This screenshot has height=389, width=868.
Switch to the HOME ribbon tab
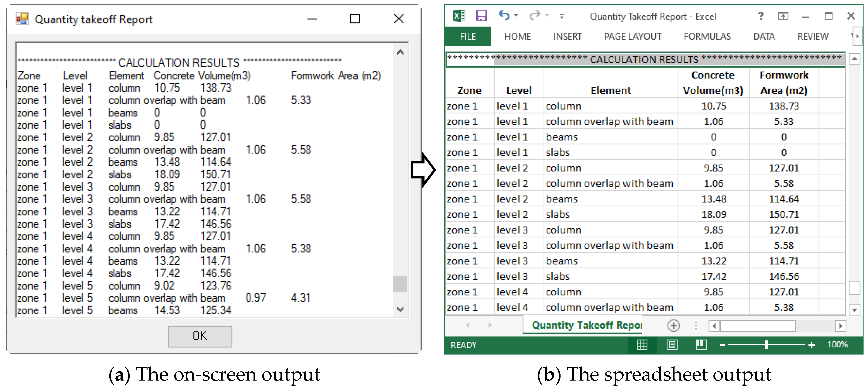517,36
